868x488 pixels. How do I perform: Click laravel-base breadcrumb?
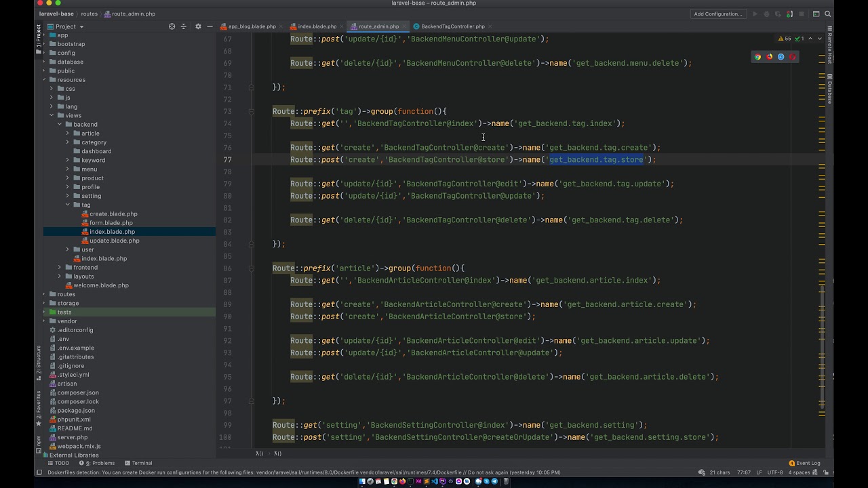coord(56,14)
